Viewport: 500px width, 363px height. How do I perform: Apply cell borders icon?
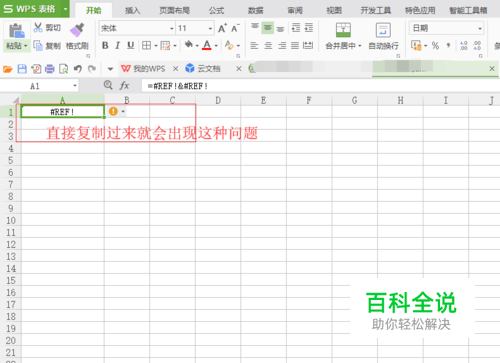(x=146, y=45)
